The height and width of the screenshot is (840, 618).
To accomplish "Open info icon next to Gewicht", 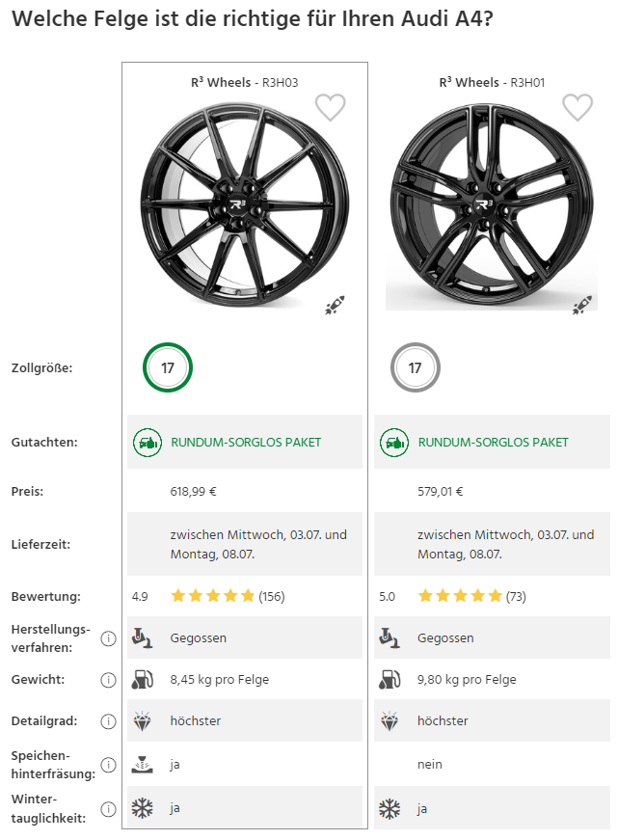I will pos(109,680).
